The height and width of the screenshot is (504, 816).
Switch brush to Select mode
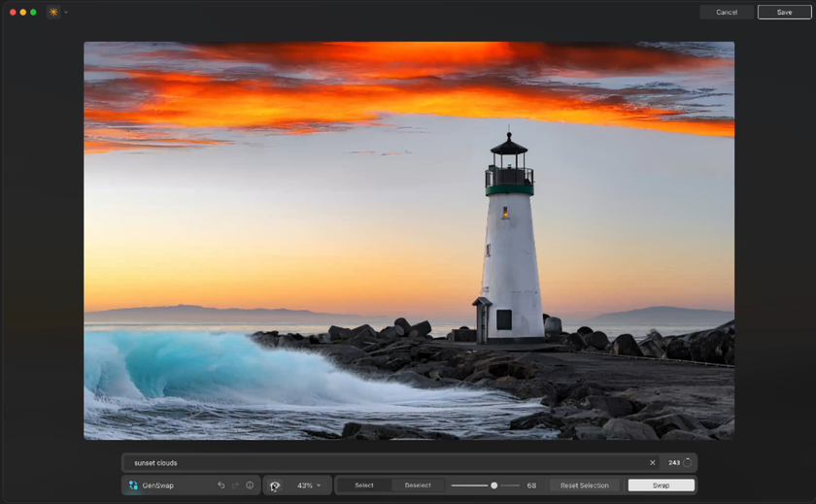(364, 485)
